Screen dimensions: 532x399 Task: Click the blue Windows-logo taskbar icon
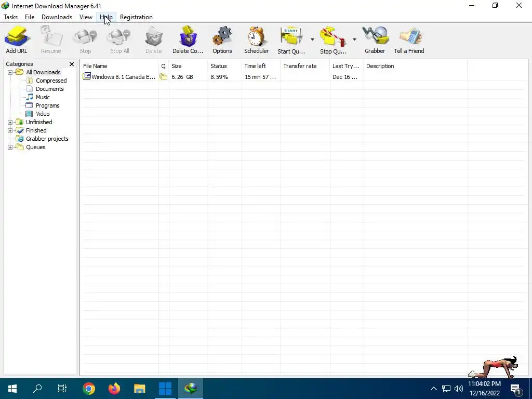[x=165, y=389]
